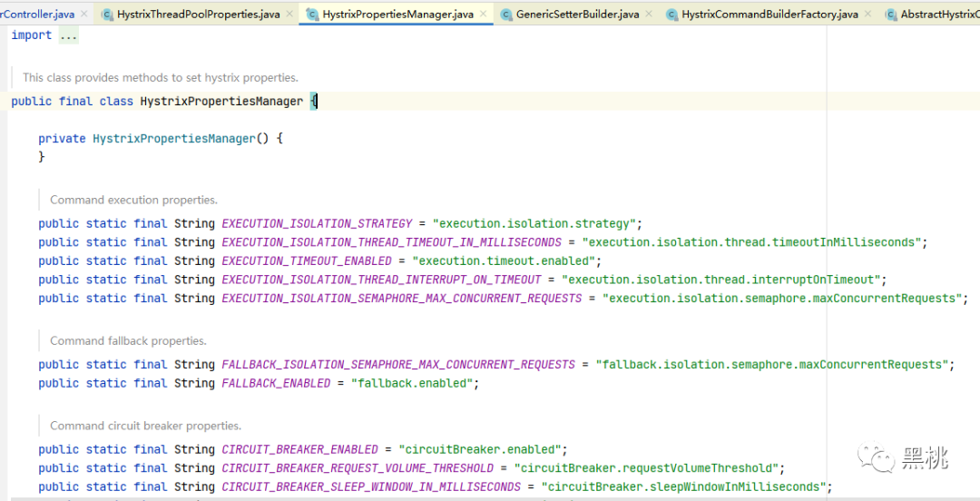Click "fallback.isolation.semaphore.maxConcurrentRequests" string

[x=772, y=365]
